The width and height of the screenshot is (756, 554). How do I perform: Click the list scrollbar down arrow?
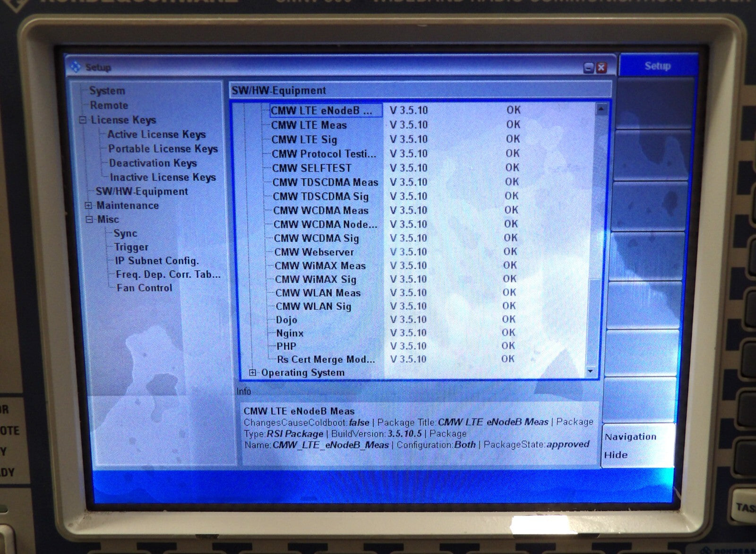(590, 372)
